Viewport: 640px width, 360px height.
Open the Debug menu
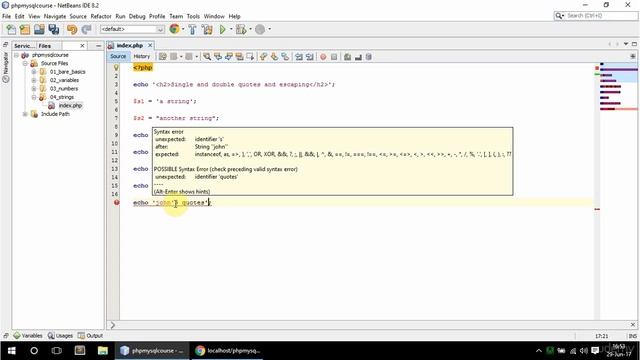pos(137,16)
